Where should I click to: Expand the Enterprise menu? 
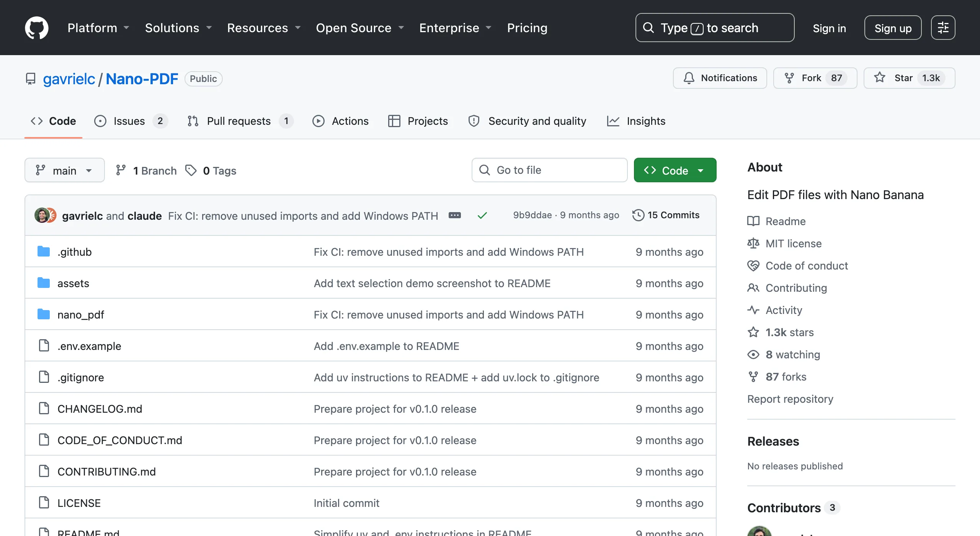click(455, 28)
